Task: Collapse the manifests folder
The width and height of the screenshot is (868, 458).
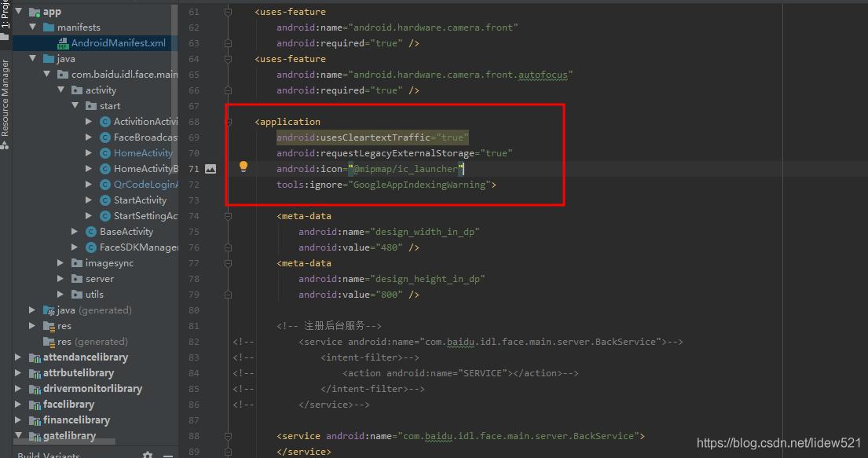Action: tap(32, 27)
